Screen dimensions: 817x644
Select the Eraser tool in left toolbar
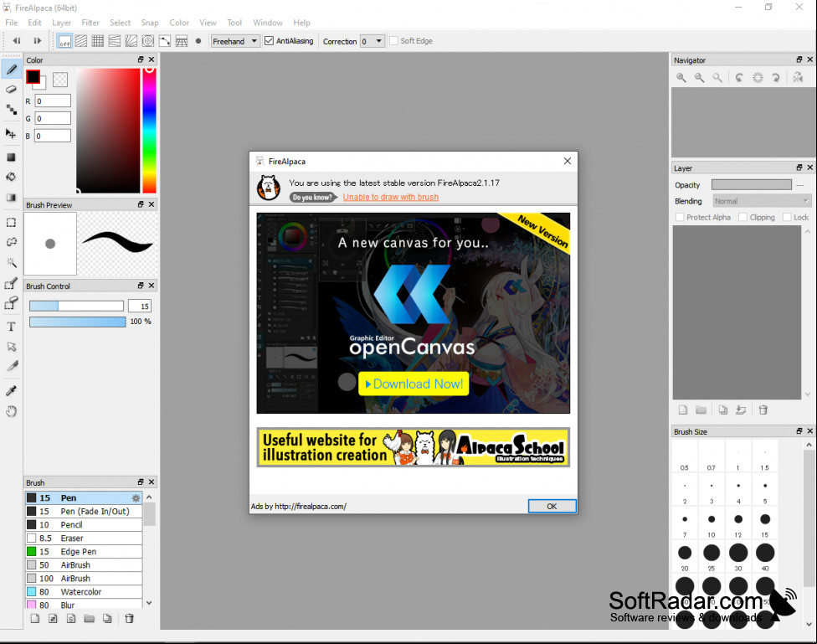coord(12,89)
